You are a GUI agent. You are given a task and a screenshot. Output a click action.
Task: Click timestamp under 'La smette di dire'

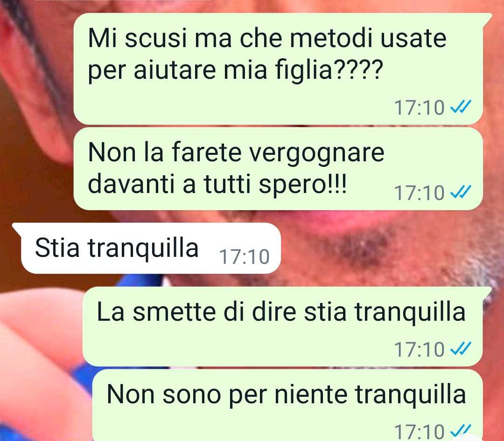(x=419, y=350)
